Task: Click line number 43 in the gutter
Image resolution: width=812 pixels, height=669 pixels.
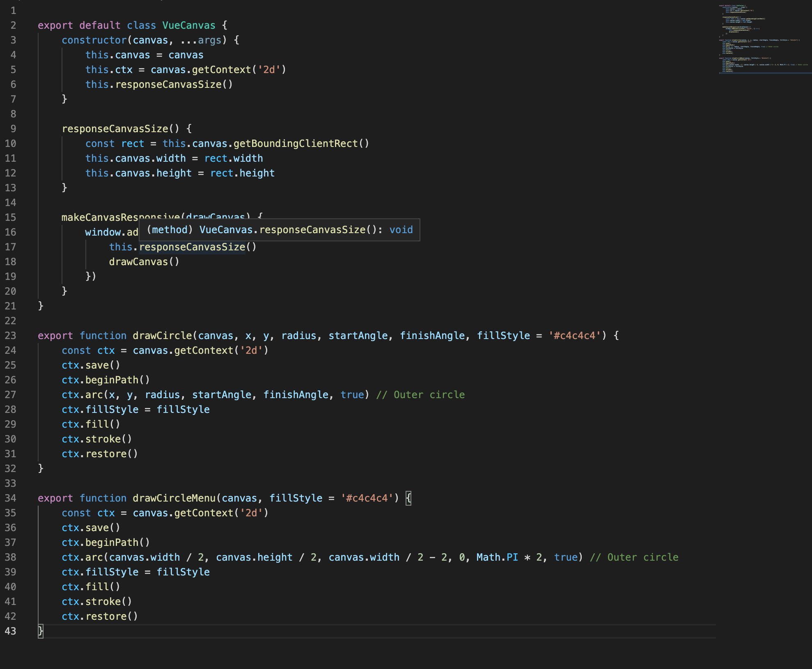Action: (10, 631)
